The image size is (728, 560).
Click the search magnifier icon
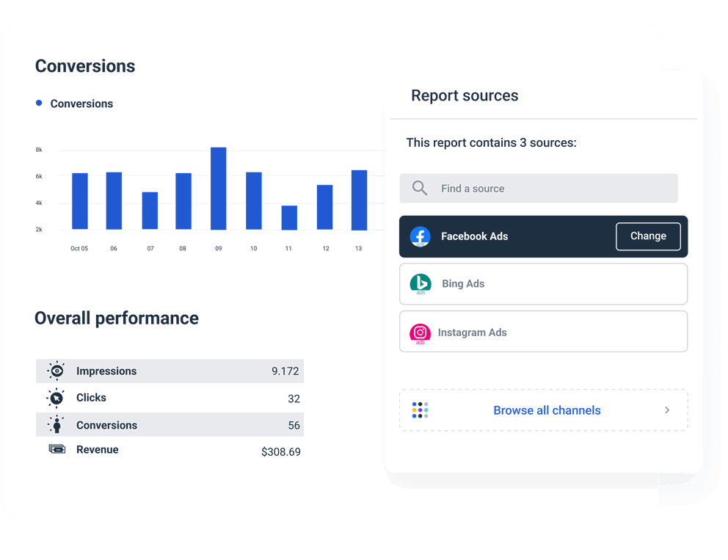click(x=419, y=188)
